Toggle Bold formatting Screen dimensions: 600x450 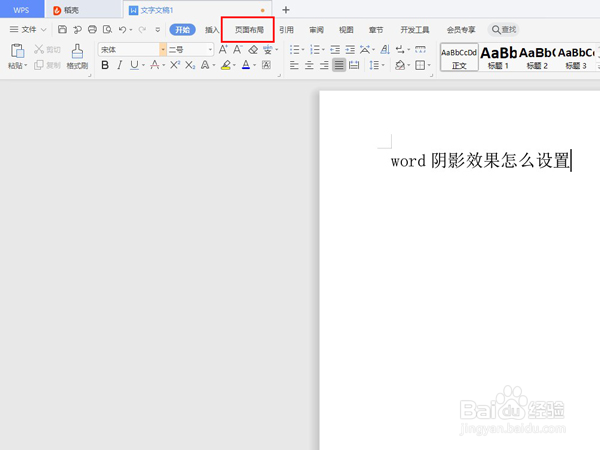coord(105,65)
